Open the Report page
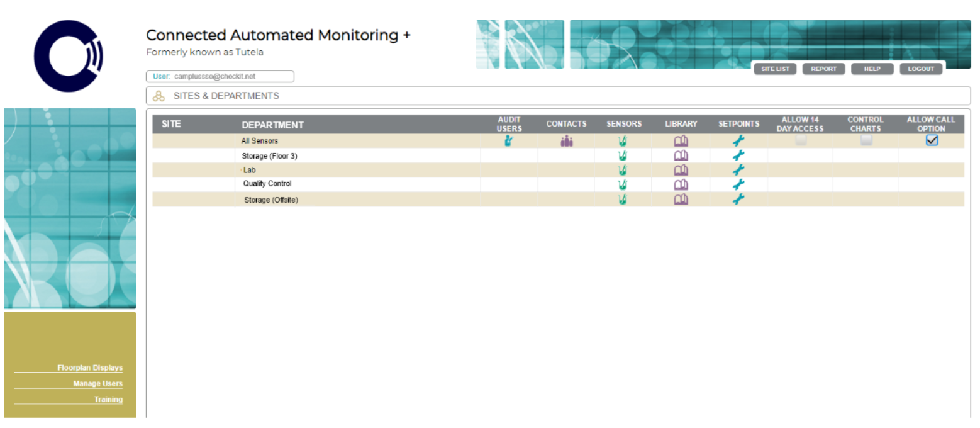Image resolution: width=980 pixels, height=428 pixels. pyautogui.click(x=823, y=69)
